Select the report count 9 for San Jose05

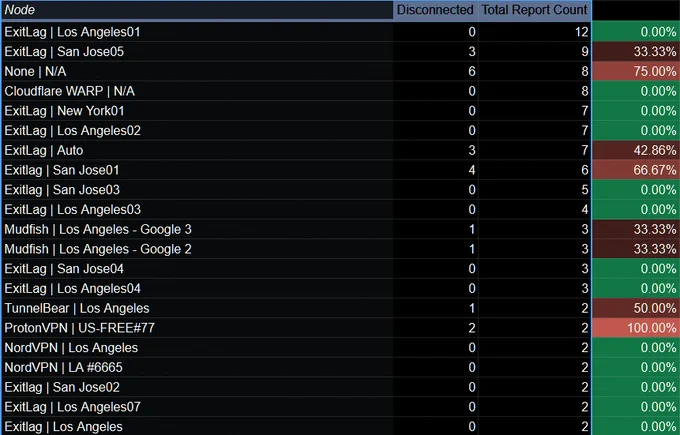point(535,52)
